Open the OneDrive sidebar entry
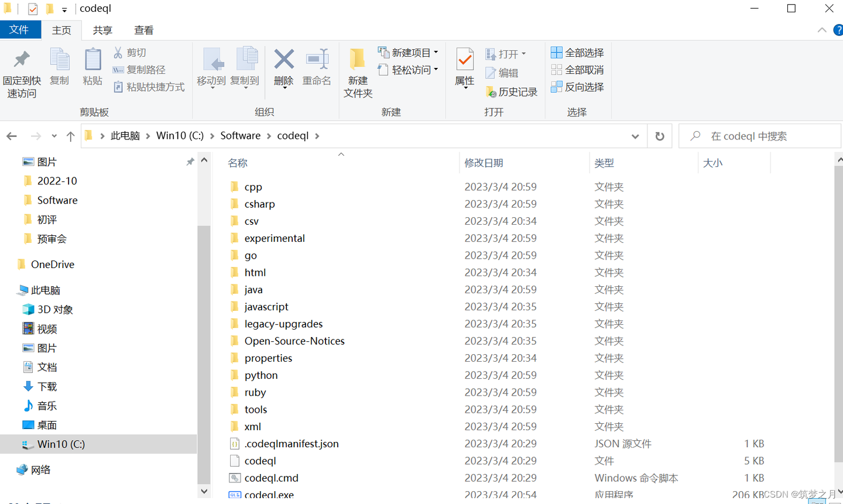Image resolution: width=843 pixels, height=504 pixels. tap(52, 264)
